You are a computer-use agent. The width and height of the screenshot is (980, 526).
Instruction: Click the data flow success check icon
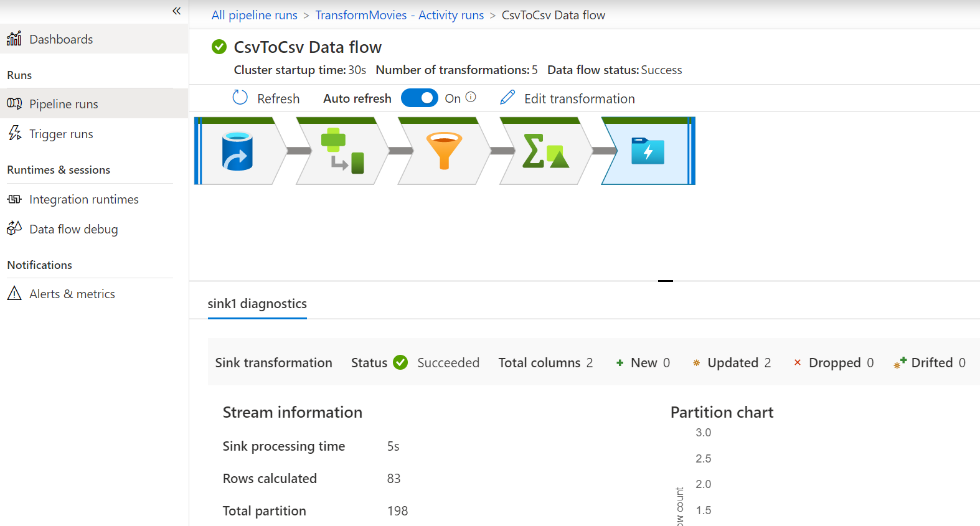click(219, 47)
